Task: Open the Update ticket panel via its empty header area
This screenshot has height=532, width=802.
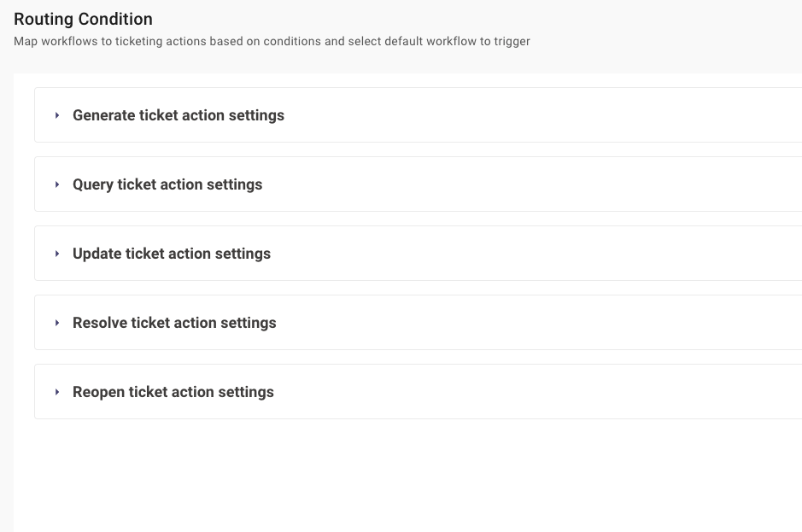Action: 537,254
